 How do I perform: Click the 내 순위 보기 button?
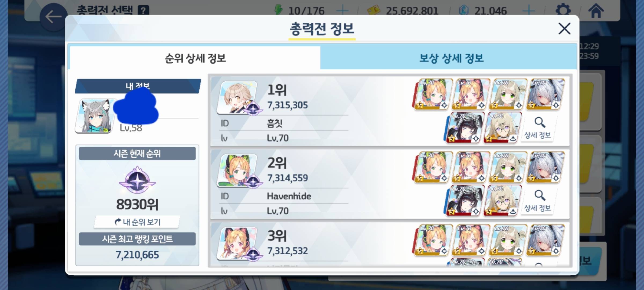137,222
